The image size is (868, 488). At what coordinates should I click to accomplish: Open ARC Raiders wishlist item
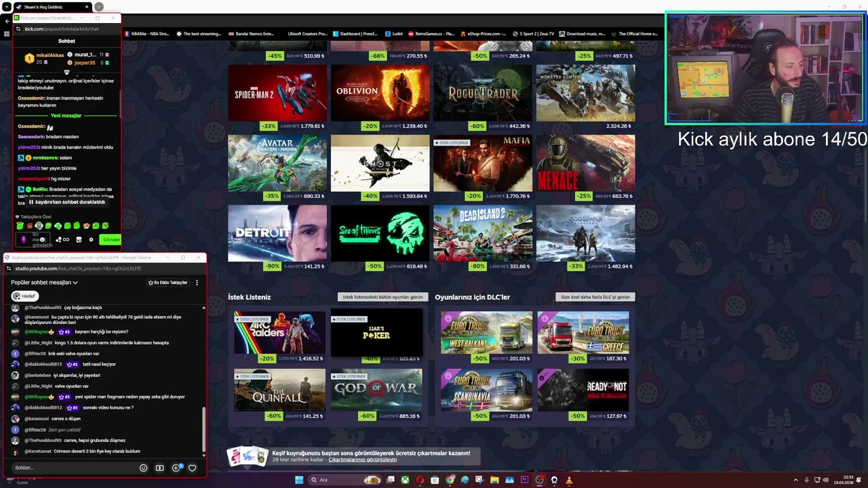pyautogui.click(x=279, y=333)
